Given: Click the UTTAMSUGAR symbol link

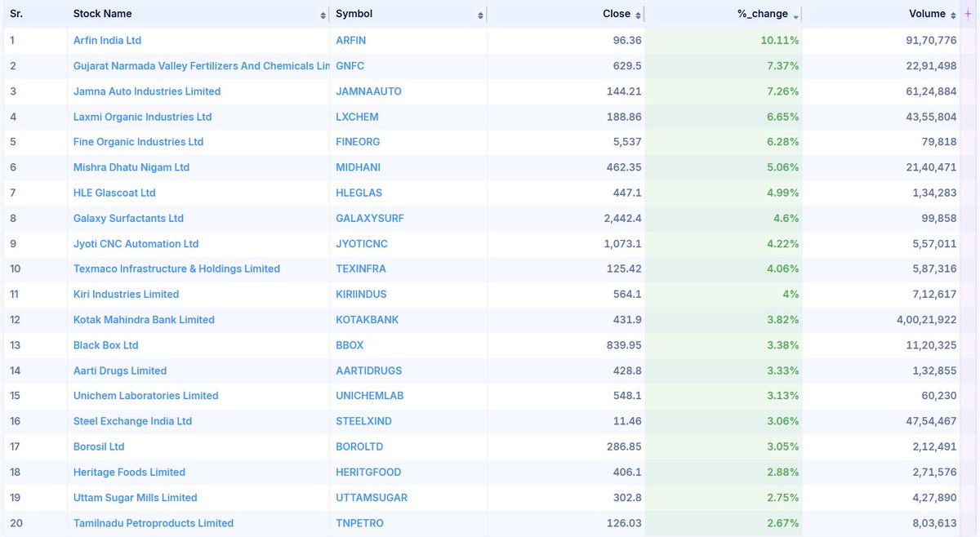Looking at the screenshot, I should tap(372, 498).
